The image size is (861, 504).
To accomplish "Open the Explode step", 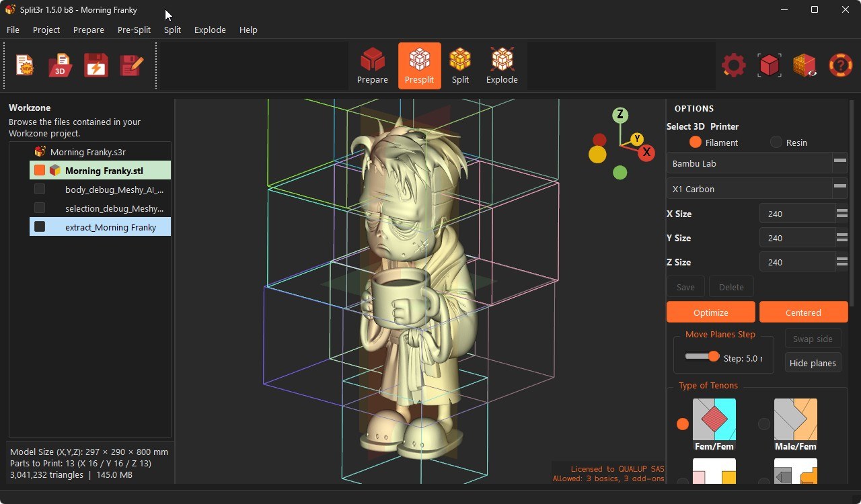I will click(x=502, y=66).
